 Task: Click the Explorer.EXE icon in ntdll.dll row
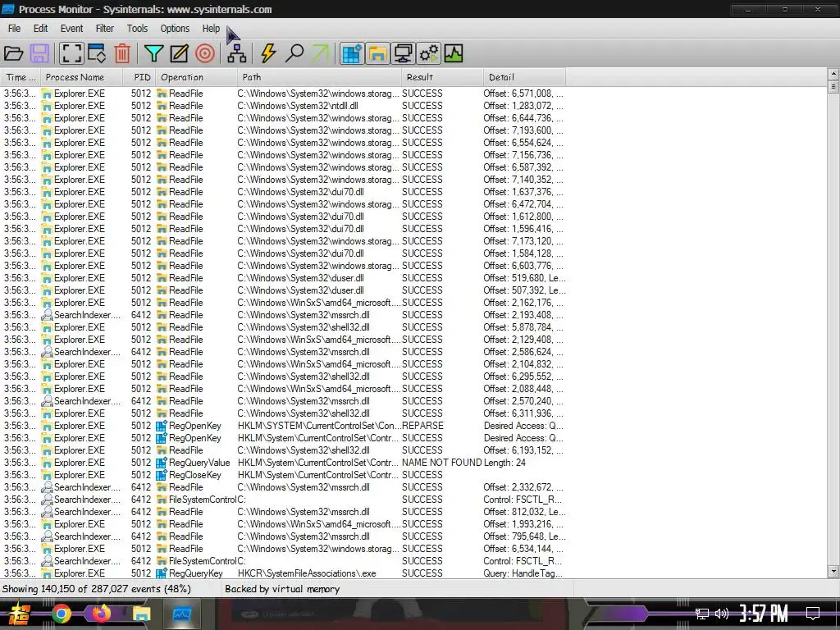coord(47,106)
